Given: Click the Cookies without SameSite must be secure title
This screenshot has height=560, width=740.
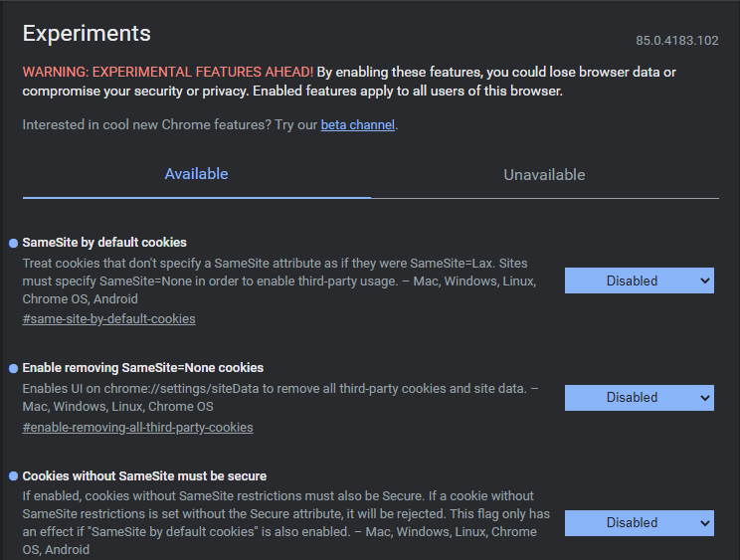Looking at the screenshot, I should click(x=144, y=476).
